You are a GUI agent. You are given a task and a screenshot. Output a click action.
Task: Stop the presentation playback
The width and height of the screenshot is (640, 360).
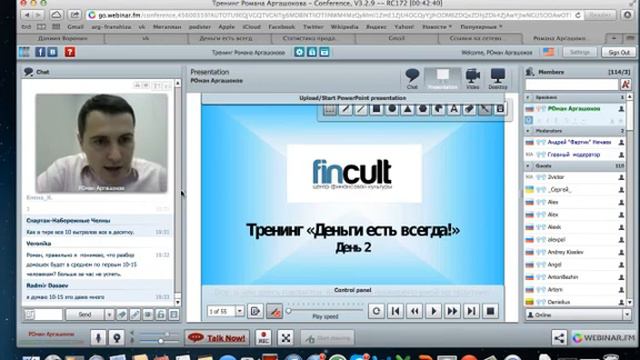[490, 311]
